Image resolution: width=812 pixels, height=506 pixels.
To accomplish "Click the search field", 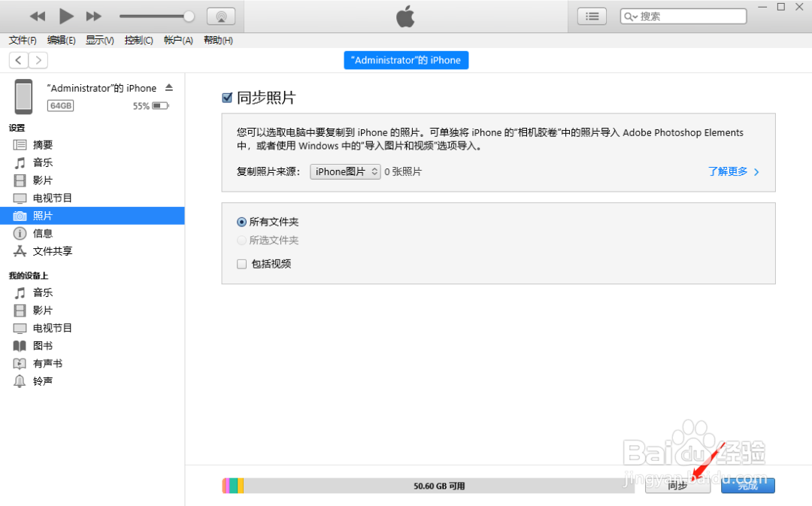I will [683, 17].
